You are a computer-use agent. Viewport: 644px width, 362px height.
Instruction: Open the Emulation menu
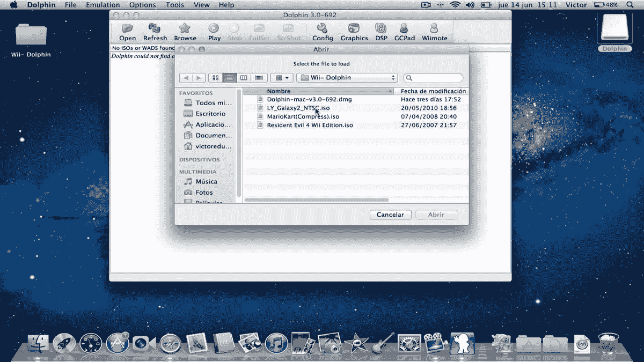[103, 5]
